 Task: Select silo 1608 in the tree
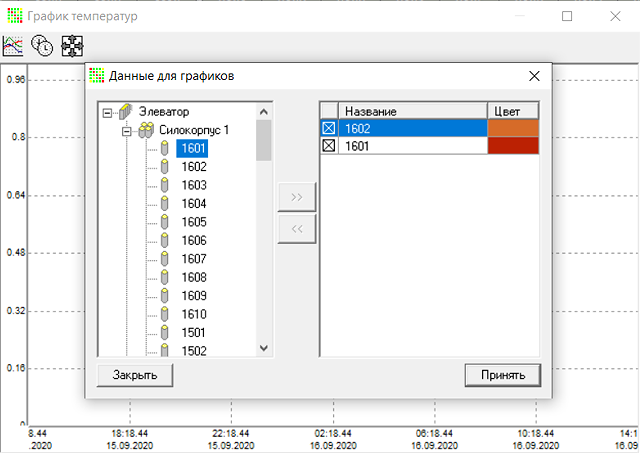click(194, 277)
